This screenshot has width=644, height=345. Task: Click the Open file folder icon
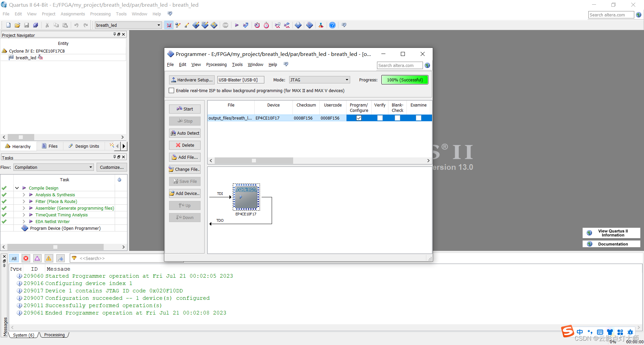(x=17, y=25)
